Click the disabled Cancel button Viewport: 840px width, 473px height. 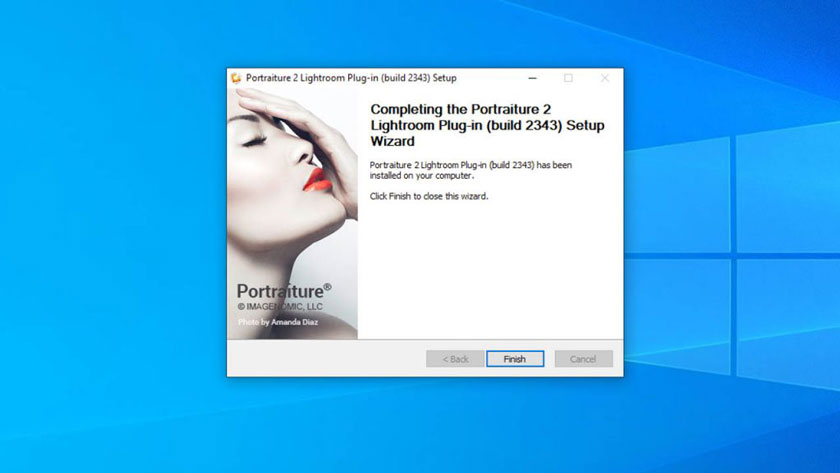583,359
